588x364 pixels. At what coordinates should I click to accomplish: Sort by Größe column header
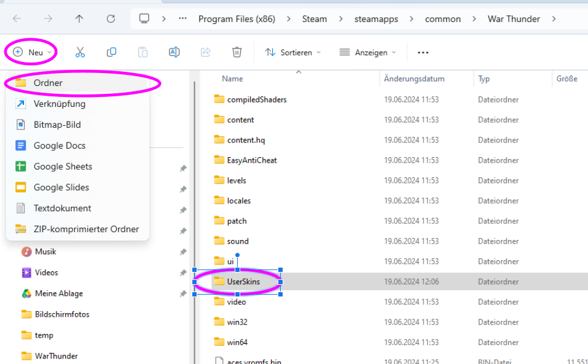coord(566,79)
